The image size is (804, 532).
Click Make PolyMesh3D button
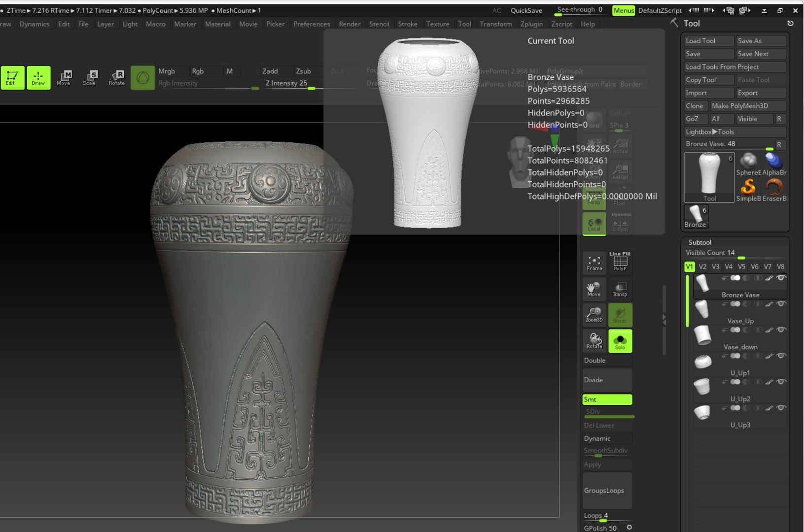click(x=747, y=106)
